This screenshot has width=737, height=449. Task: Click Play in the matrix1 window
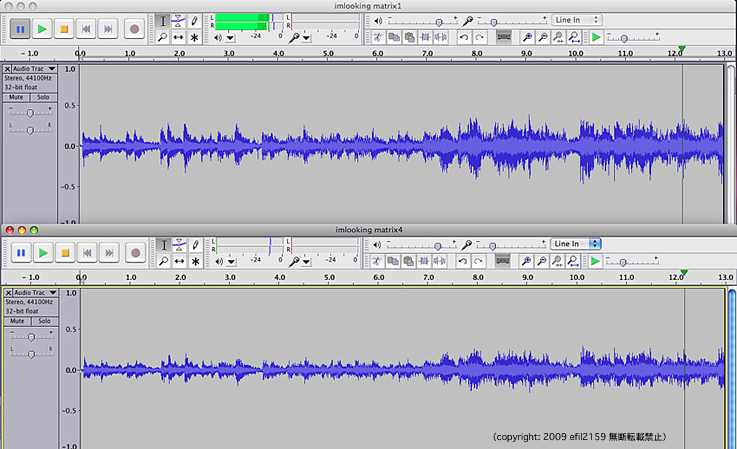coord(42,29)
